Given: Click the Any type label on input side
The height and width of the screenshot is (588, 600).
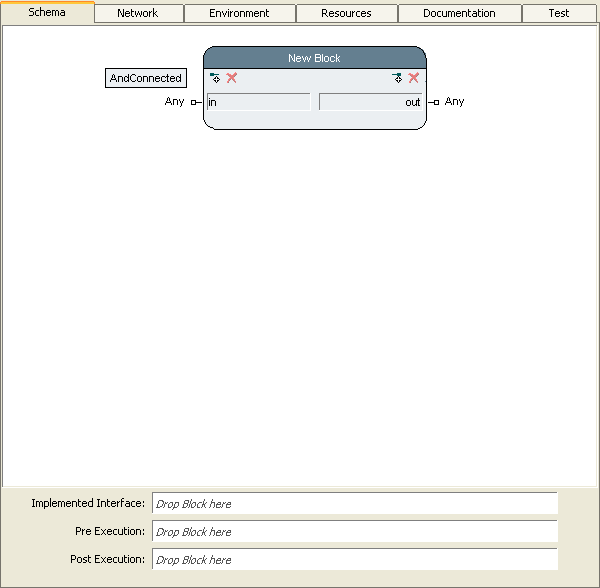Looking at the screenshot, I should (174, 102).
